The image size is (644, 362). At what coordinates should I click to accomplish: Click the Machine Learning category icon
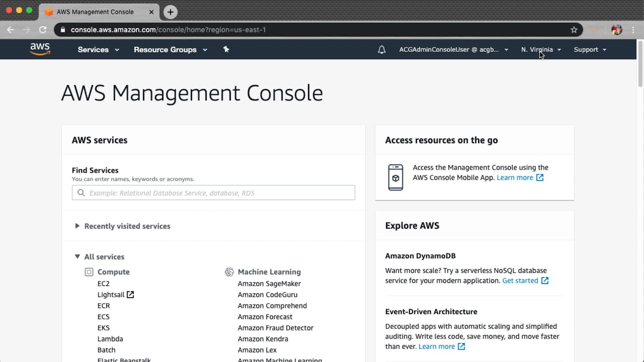click(x=229, y=272)
